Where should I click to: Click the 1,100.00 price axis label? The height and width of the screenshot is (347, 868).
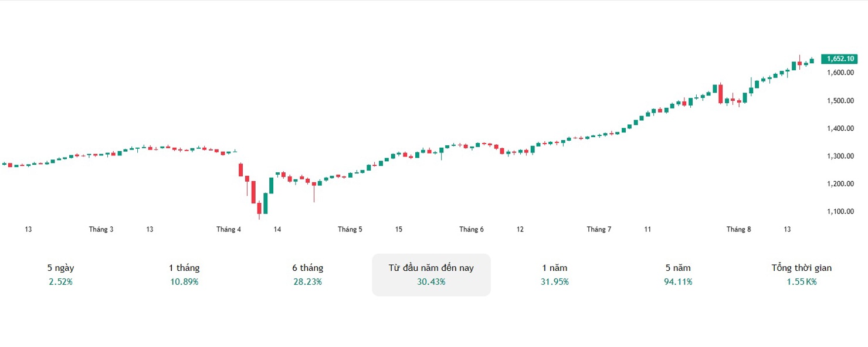(840, 212)
